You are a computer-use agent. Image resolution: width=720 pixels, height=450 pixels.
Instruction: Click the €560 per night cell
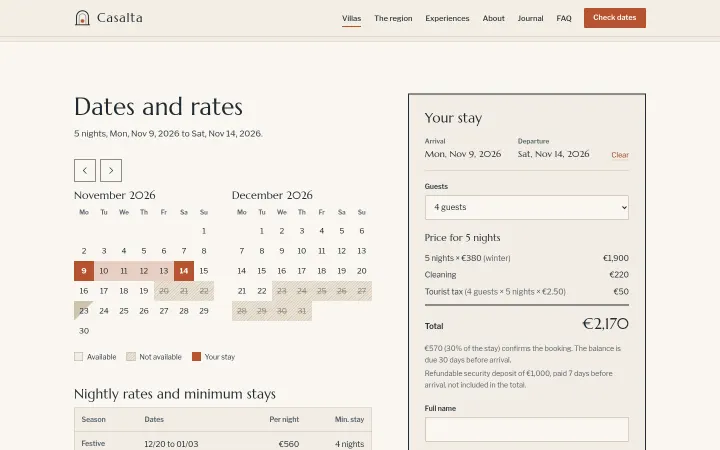(x=289, y=444)
